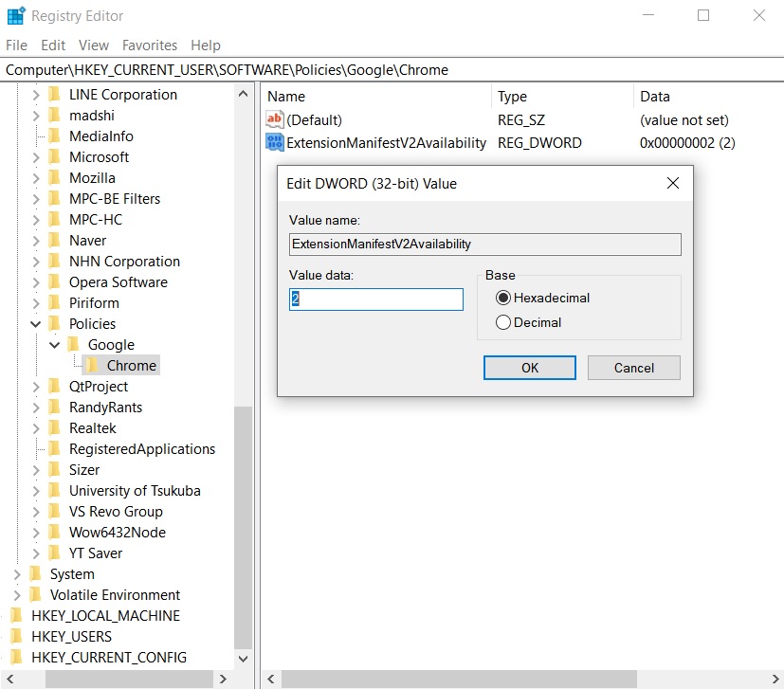Click the Wow6432Node folder icon
Viewport: 784px width, 689px height.
pyautogui.click(x=54, y=532)
